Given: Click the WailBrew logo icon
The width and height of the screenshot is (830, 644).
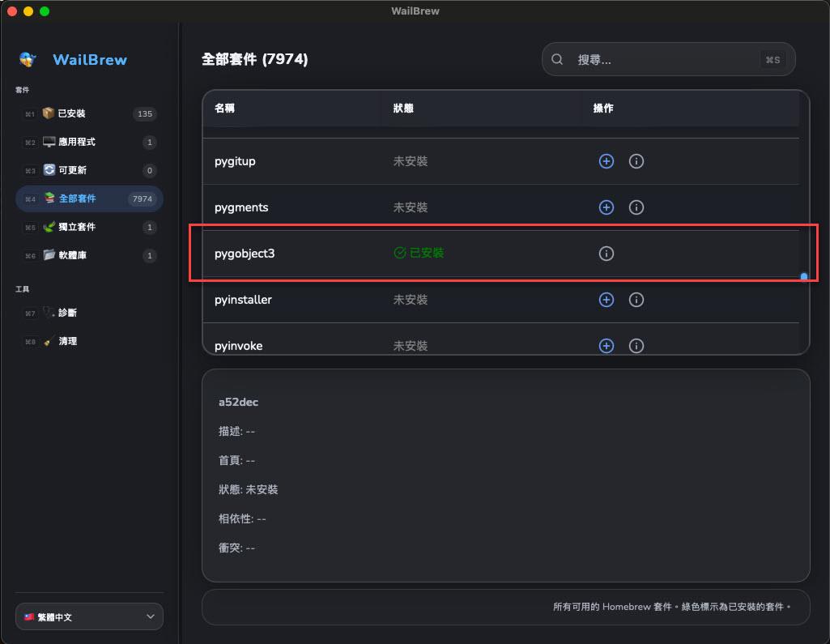Looking at the screenshot, I should pos(28,59).
